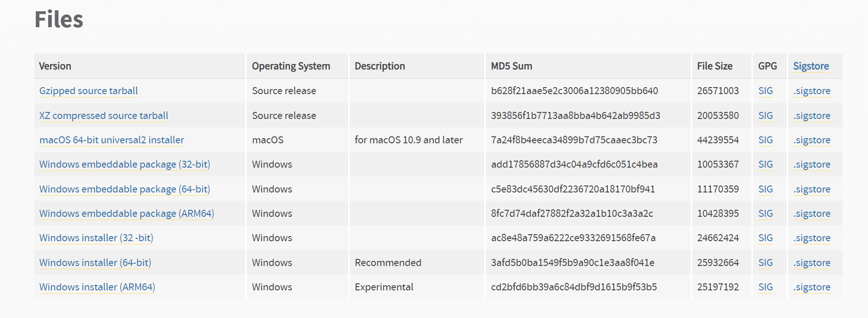
Task: Download the XZ compressed source tarball
Action: pyautogui.click(x=103, y=115)
